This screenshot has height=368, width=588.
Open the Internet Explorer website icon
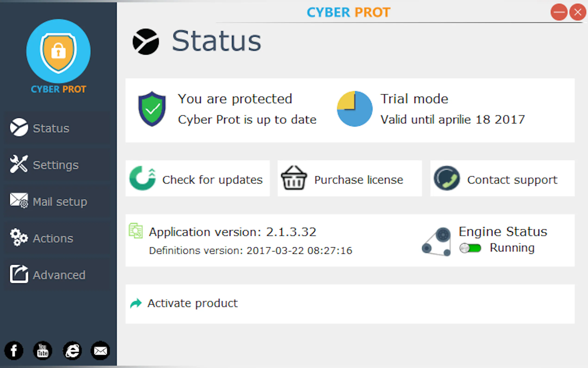(x=72, y=350)
